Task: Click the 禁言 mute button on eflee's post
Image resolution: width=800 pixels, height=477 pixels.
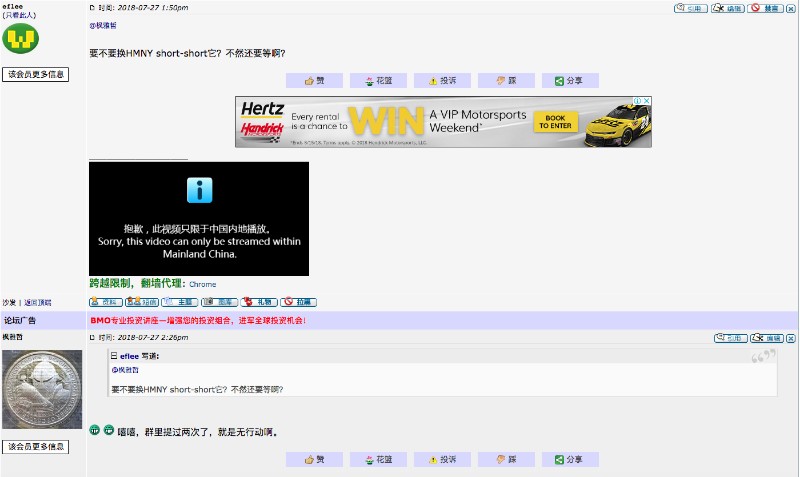Action: pos(766,7)
